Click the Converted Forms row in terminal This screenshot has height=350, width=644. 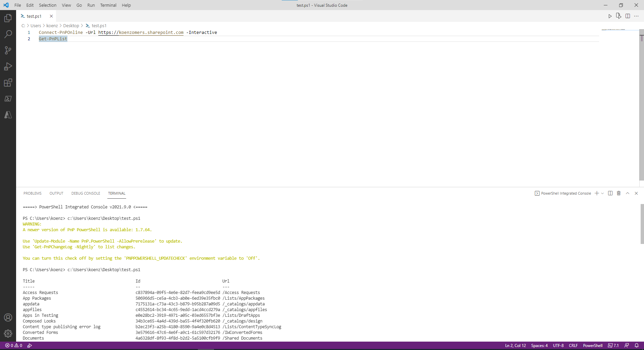[x=143, y=333]
